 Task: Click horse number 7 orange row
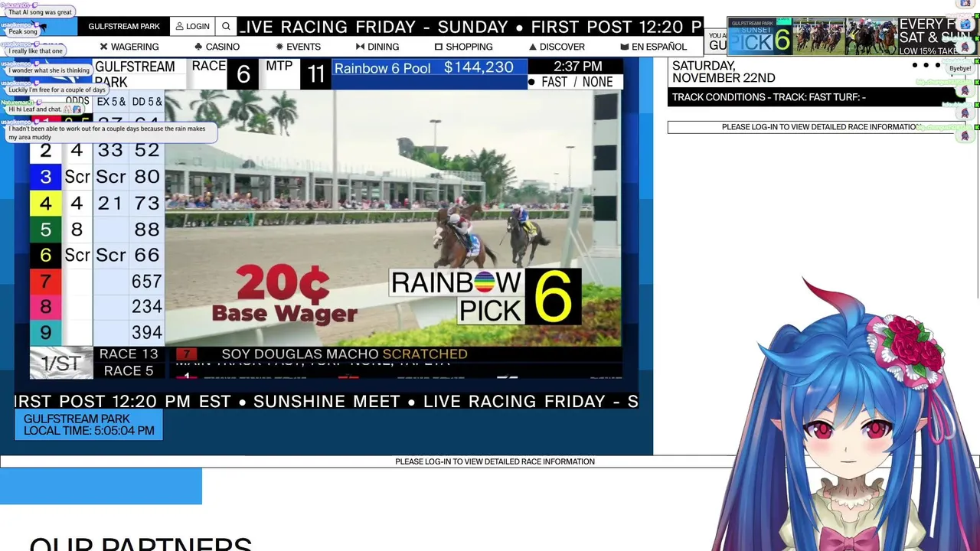45,281
